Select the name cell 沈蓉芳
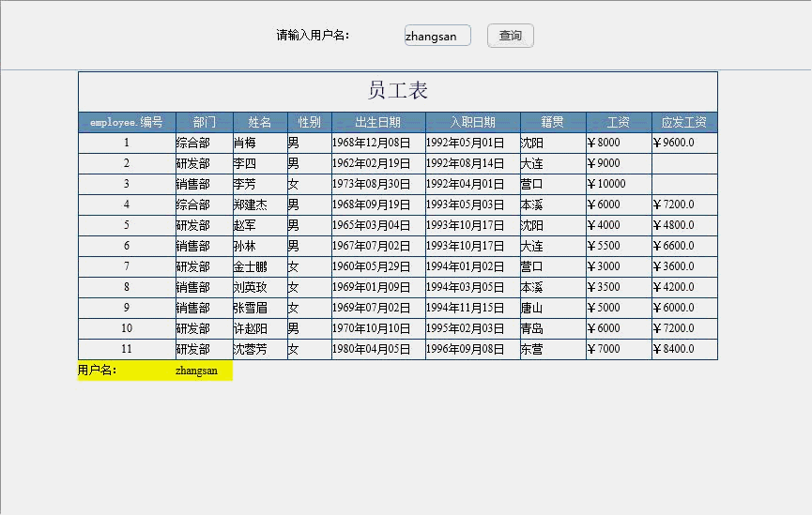Screen dimensions: 812x515 (260, 349)
